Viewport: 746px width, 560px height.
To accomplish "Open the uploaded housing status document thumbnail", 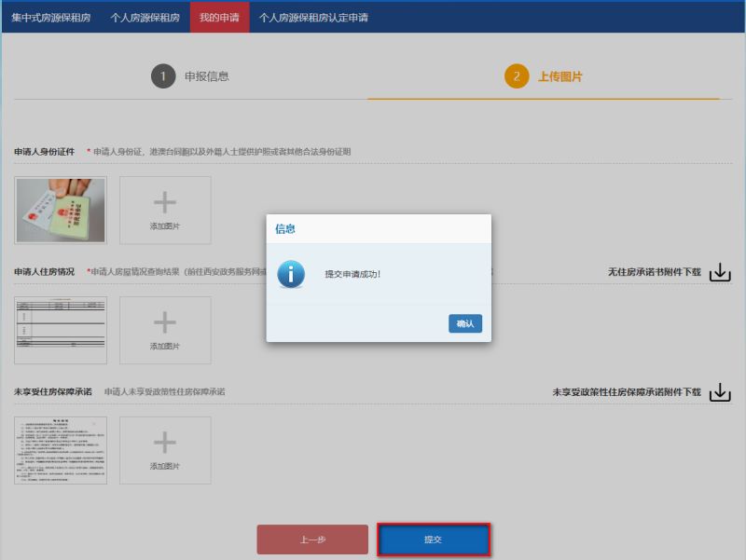I will coord(61,330).
